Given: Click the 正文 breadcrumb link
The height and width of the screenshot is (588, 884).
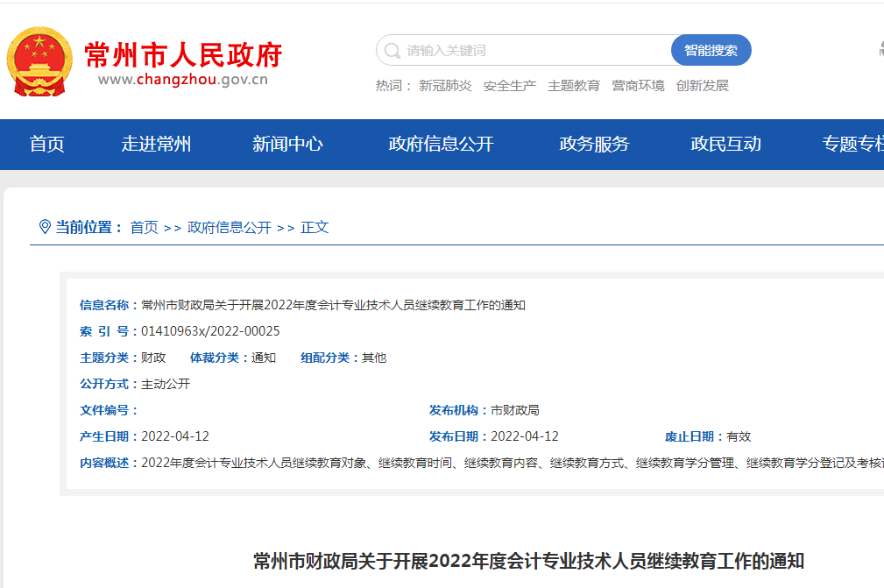Looking at the screenshot, I should 315,227.
